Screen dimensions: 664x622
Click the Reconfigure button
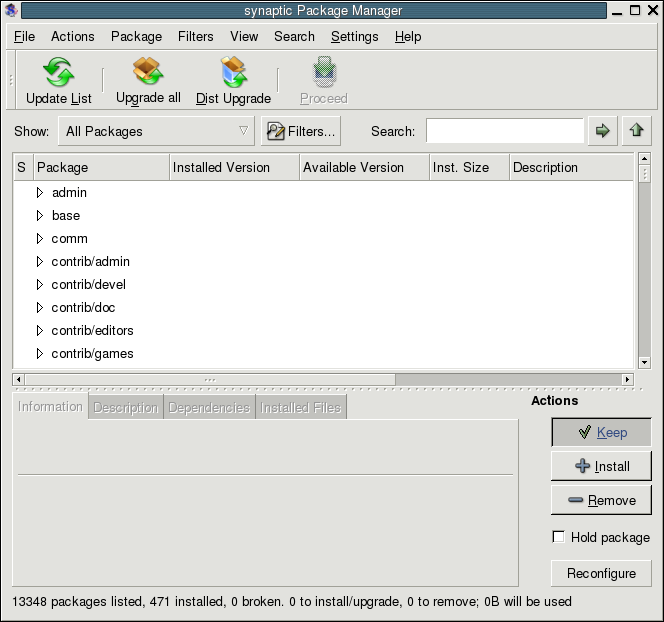tap(601, 573)
